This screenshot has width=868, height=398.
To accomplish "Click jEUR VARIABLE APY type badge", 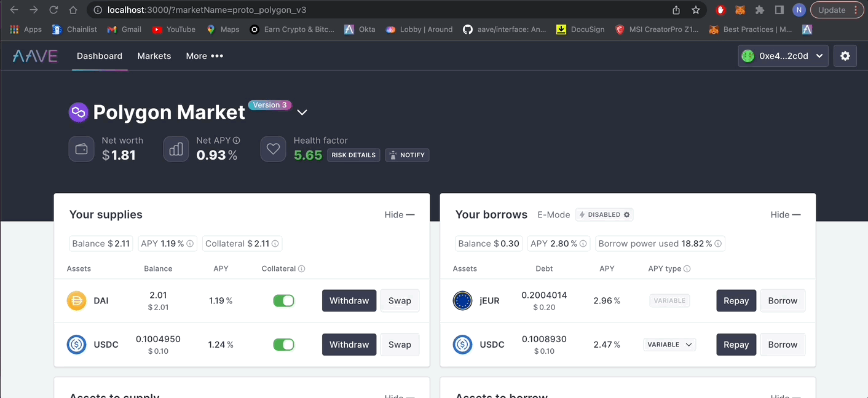I will 669,301.
